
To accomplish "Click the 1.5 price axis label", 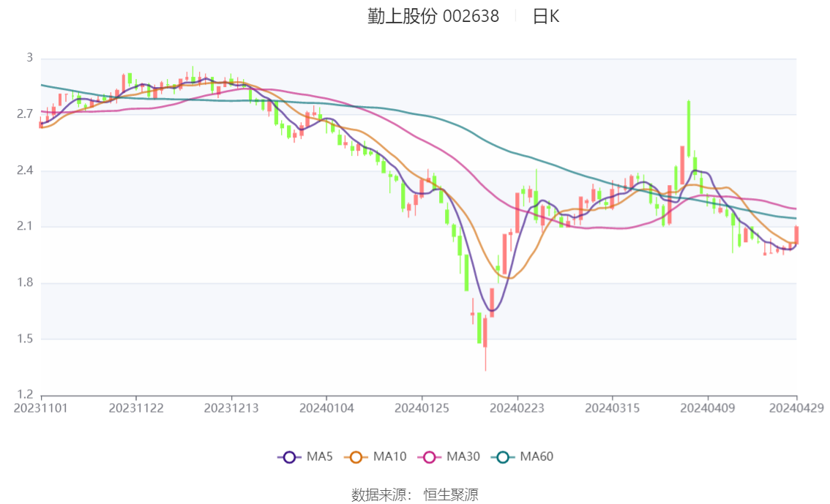I will tap(25, 339).
